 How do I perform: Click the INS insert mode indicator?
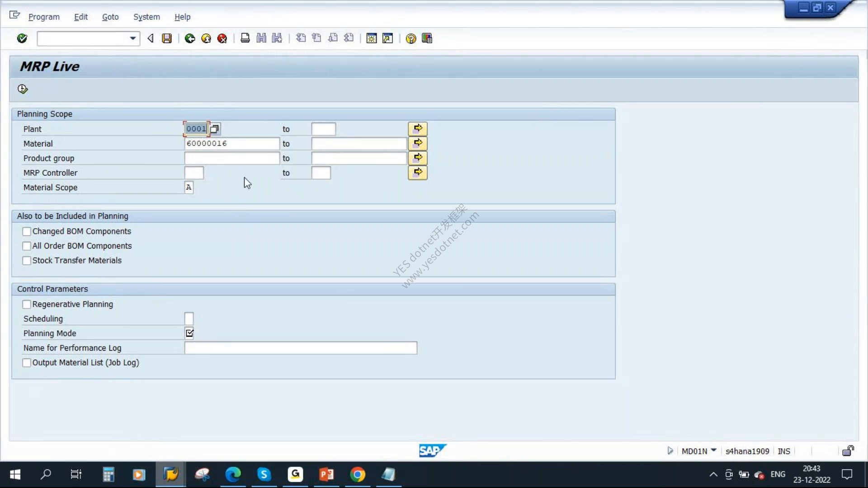[784, 451]
